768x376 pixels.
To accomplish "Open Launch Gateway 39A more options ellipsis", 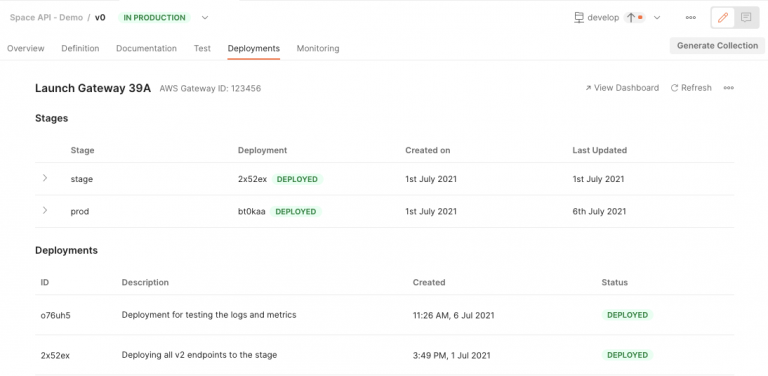I will [729, 88].
